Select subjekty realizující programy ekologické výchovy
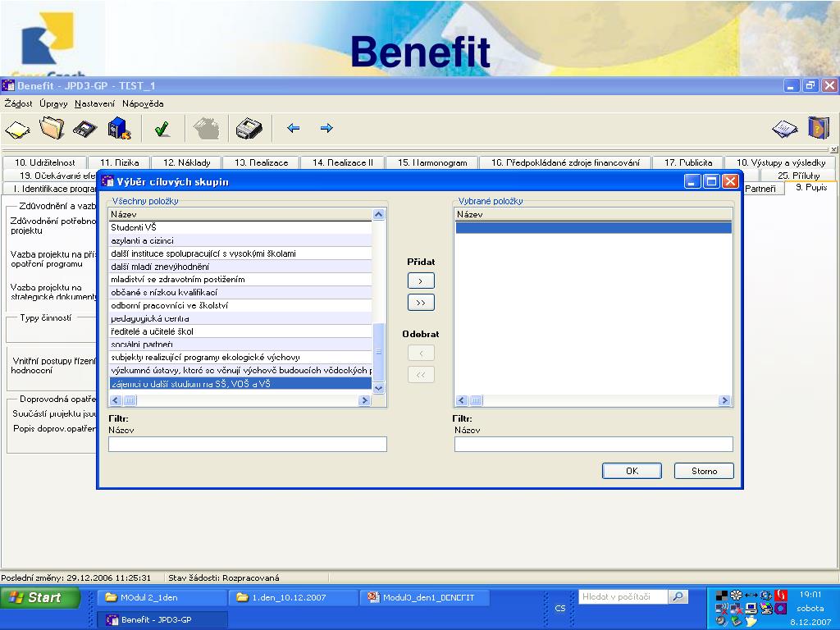This screenshot has width=840, height=630. click(x=240, y=358)
